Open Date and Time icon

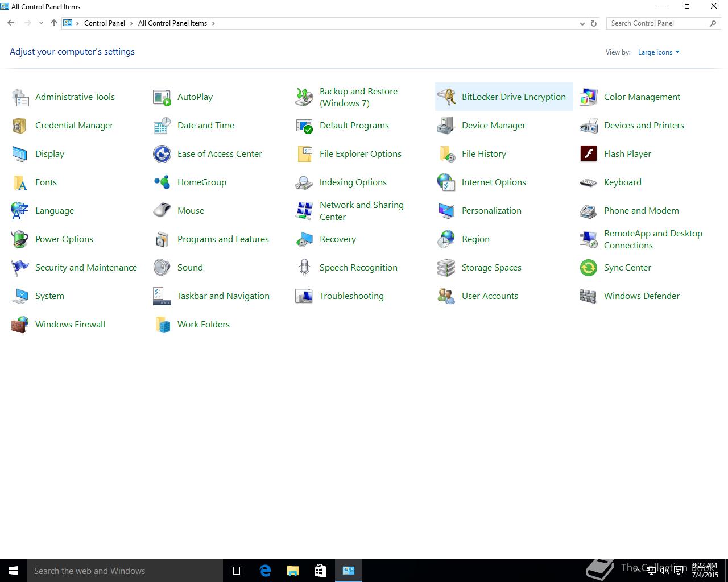pyautogui.click(x=162, y=126)
